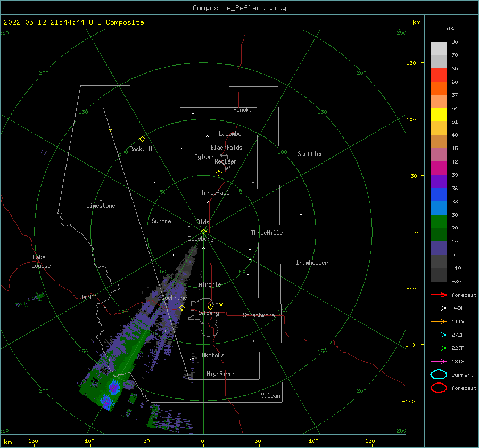This screenshot has height=448, width=479.
Task: Select the 20 dBZ green color swatch
Action: [439, 222]
